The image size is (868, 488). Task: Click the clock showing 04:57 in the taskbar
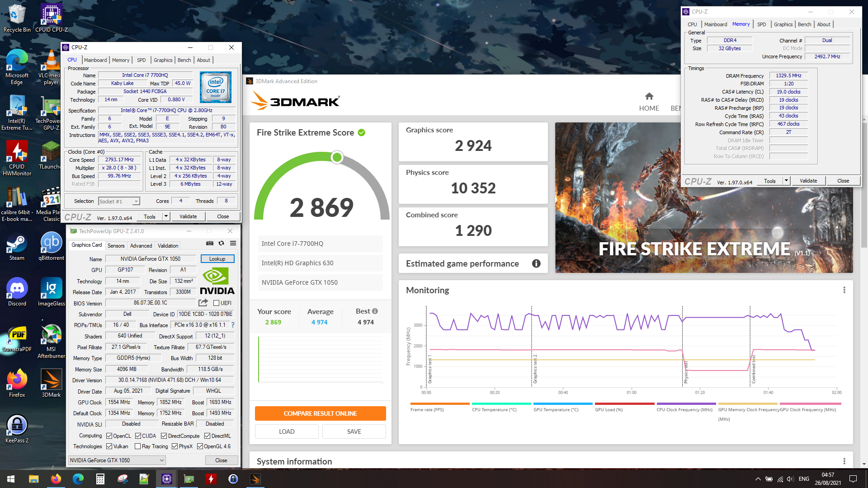click(828, 475)
